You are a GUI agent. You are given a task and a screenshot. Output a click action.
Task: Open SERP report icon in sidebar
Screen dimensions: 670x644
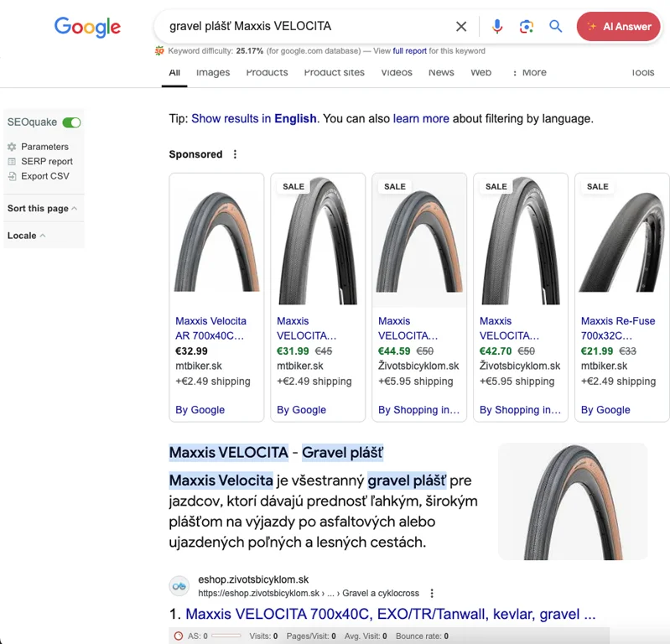pos(12,162)
